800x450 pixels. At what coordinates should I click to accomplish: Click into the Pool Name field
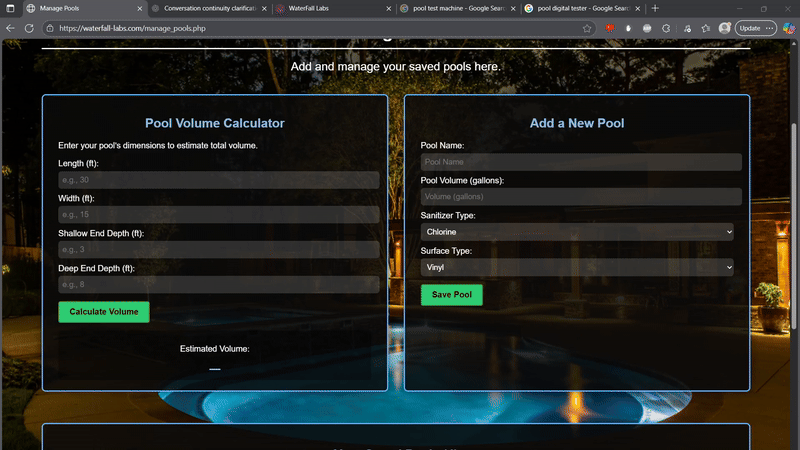point(581,162)
